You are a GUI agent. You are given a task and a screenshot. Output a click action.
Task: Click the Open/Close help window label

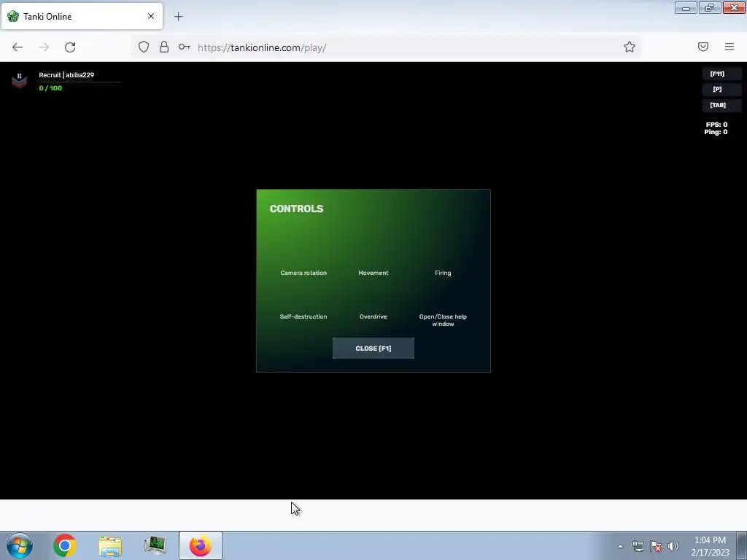(x=443, y=320)
